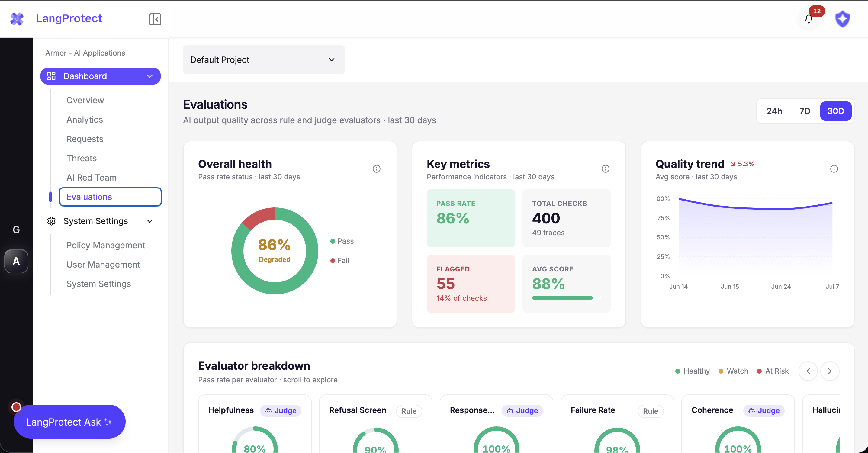Click the '49 traces' text
Screen dimensions: 868x453
pos(548,233)
